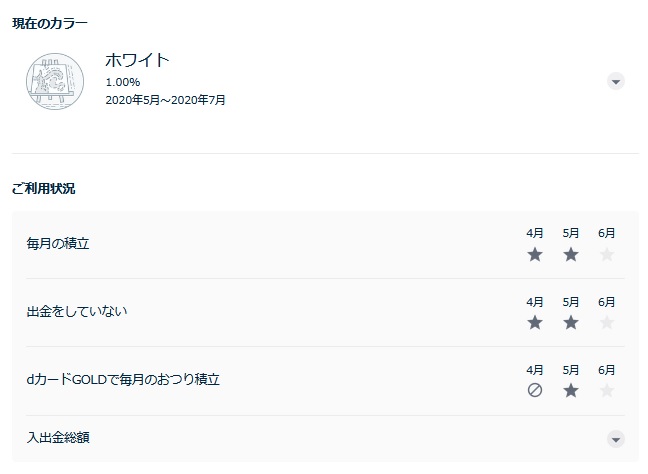Click April prohibited icon for dカードGOLD row
Screen dimensions: 648x474
coord(535,390)
